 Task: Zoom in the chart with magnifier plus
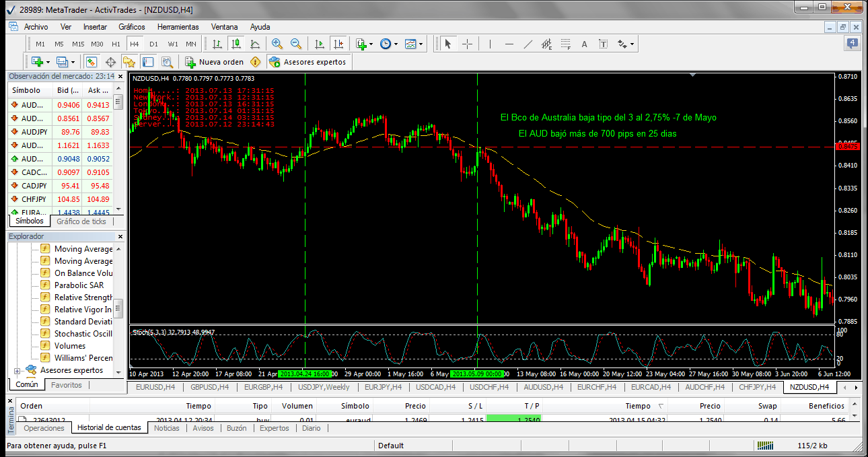pos(277,44)
